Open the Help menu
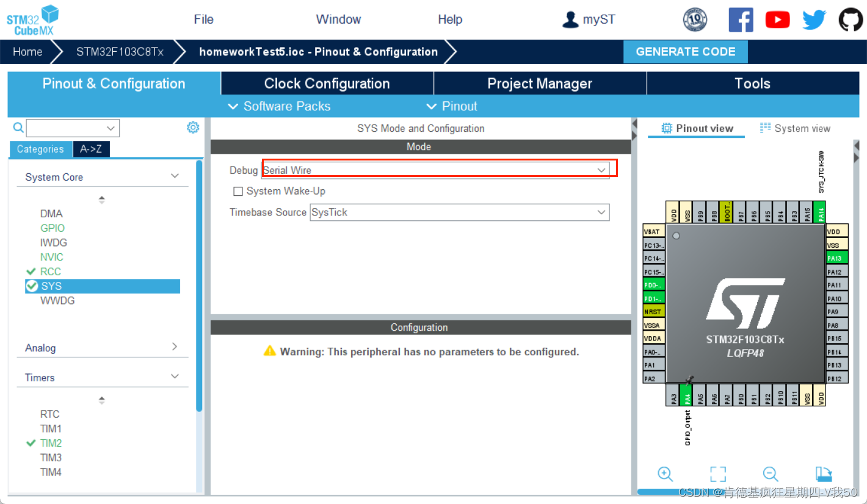Image resolution: width=867 pixels, height=504 pixels. pos(450,20)
